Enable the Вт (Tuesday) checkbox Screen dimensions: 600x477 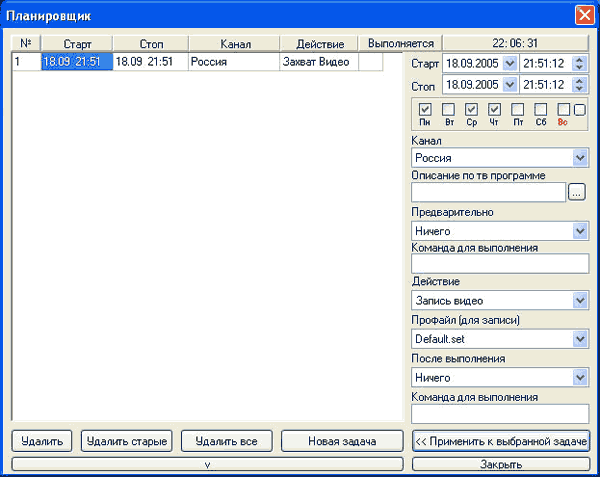coord(448,110)
